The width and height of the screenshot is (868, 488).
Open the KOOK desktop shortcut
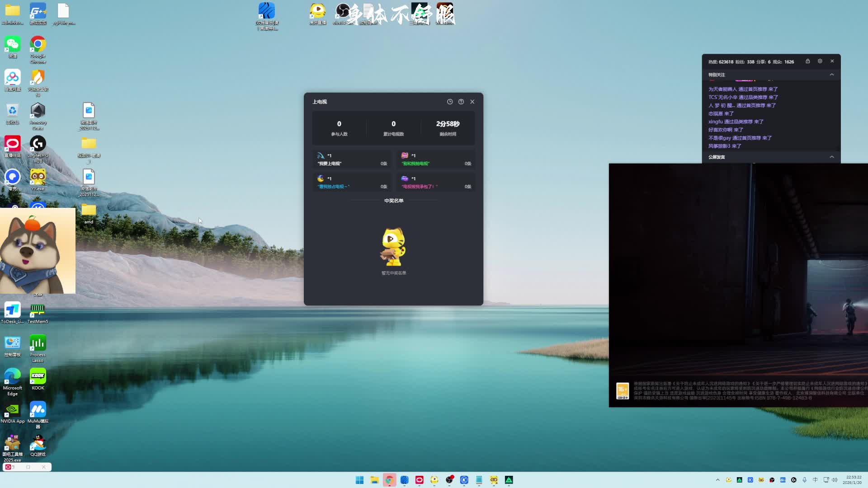click(x=38, y=376)
